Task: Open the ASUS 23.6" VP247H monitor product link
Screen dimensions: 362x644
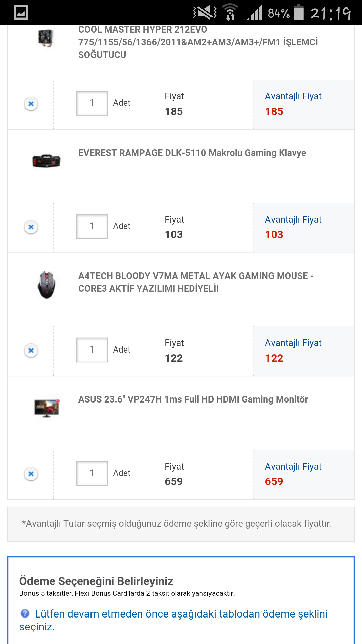Action: pyautogui.click(x=193, y=399)
